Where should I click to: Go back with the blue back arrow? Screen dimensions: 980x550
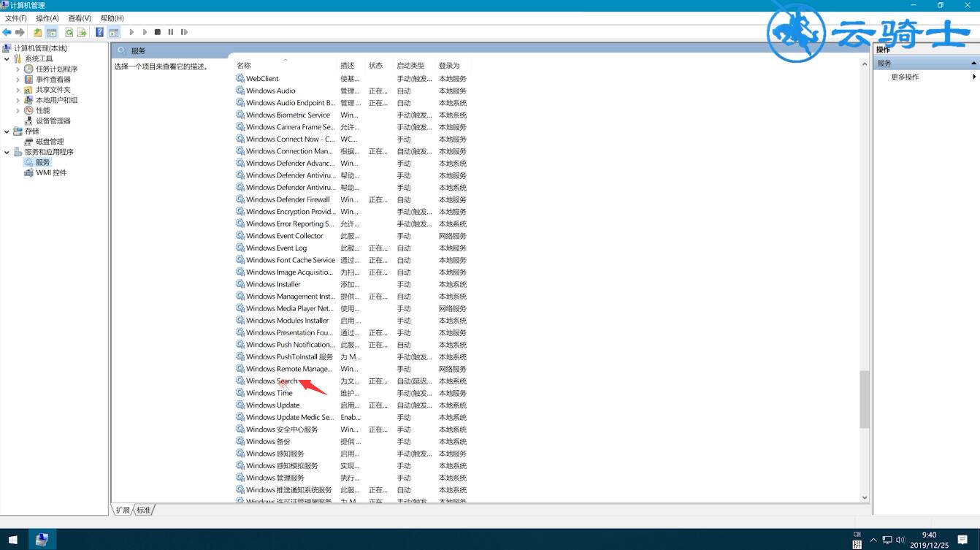pyautogui.click(x=7, y=32)
